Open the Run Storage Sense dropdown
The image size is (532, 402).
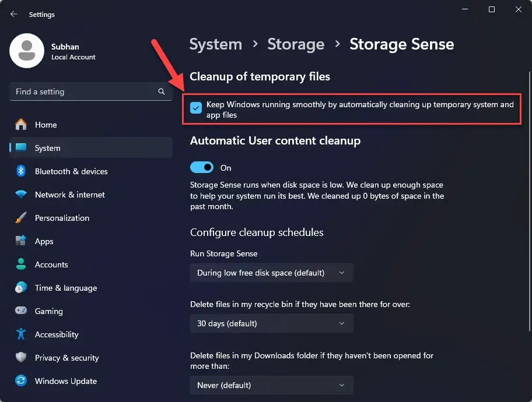271,272
